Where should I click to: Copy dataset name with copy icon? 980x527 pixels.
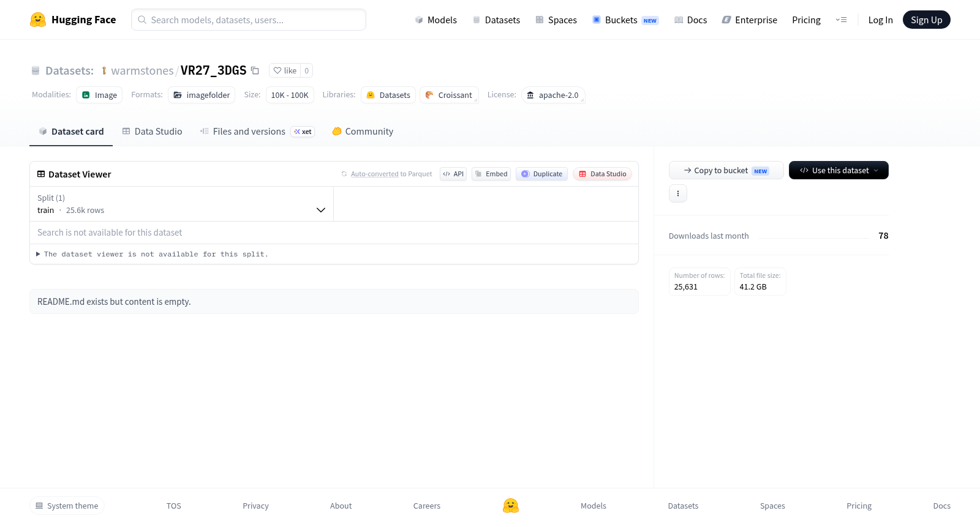coord(255,70)
